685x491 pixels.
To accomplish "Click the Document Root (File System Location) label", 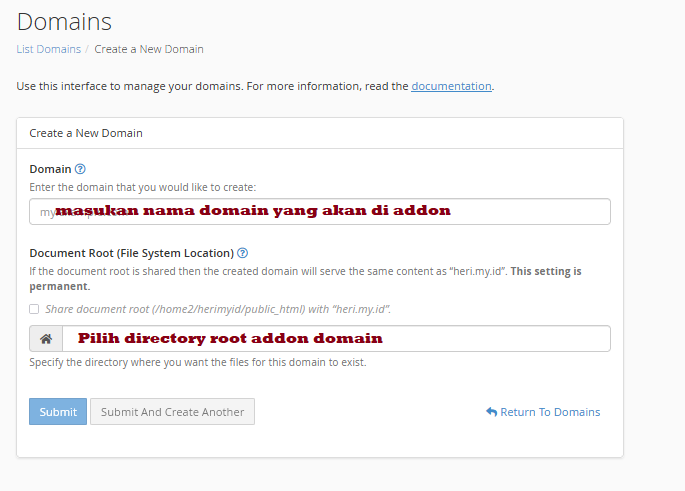I will (x=131, y=253).
